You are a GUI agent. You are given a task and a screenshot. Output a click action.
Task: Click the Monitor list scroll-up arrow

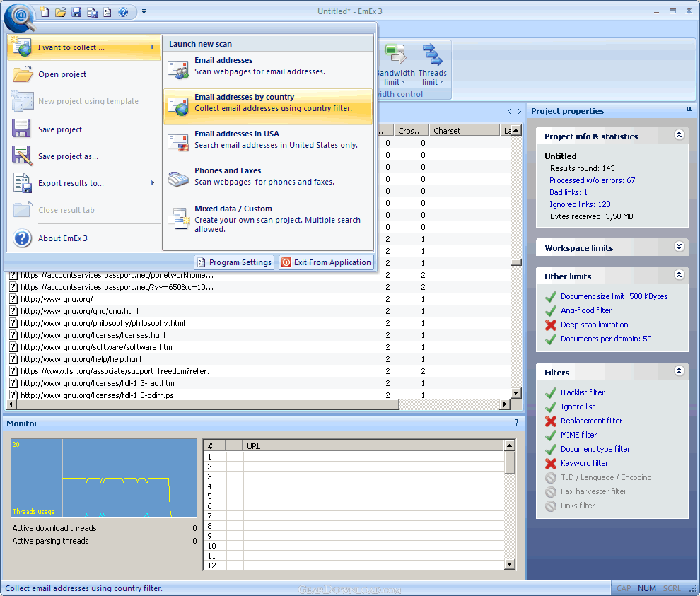pyautogui.click(x=509, y=445)
